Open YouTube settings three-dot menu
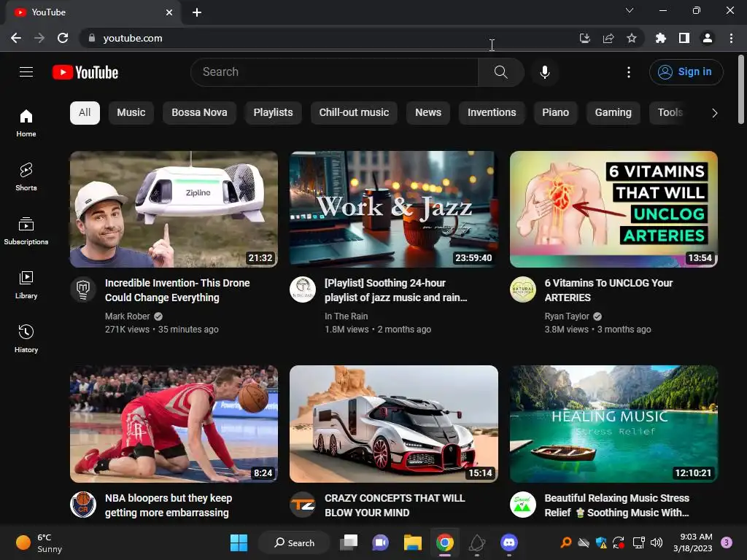This screenshot has height=560, width=747. pos(628,72)
